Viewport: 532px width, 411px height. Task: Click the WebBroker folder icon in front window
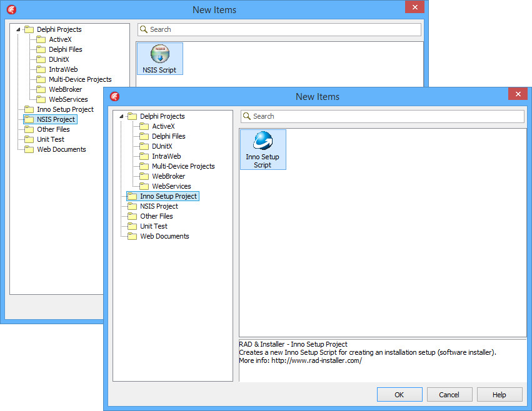click(x=144, y=176)
